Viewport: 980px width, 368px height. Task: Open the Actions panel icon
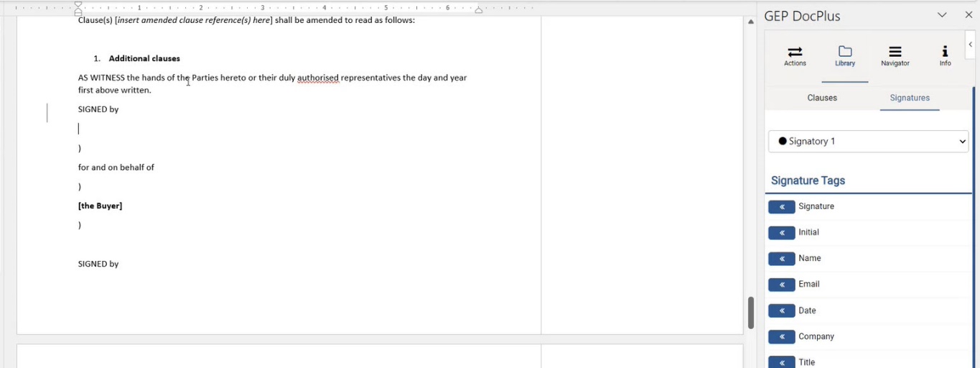pos(795,52)
